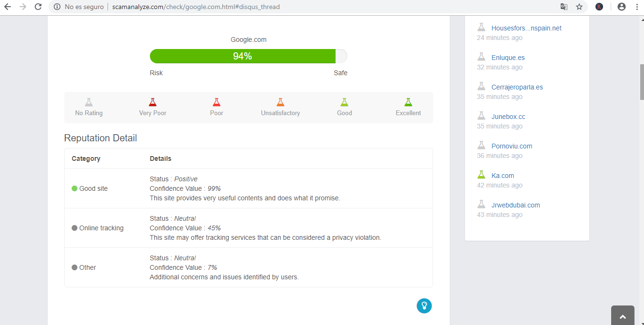The width and height of the screenshot is (644, 325).
Task: Click the flask icon beside Enluque.es
Action: tap(482, 57)
